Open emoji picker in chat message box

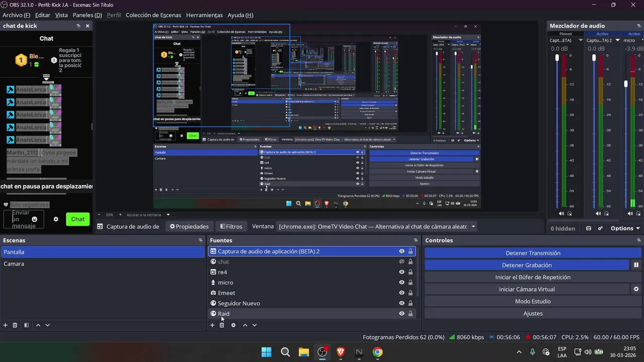[35, 219]
